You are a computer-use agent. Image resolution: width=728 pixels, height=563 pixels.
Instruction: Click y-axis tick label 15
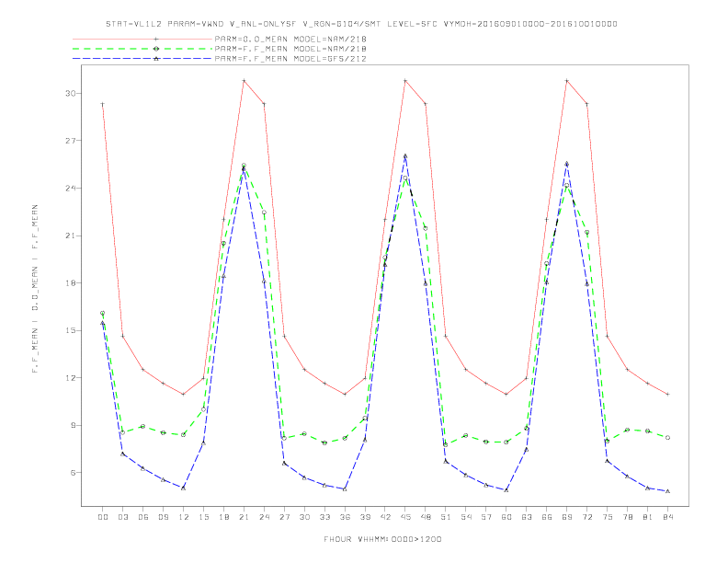click(70, 330)
